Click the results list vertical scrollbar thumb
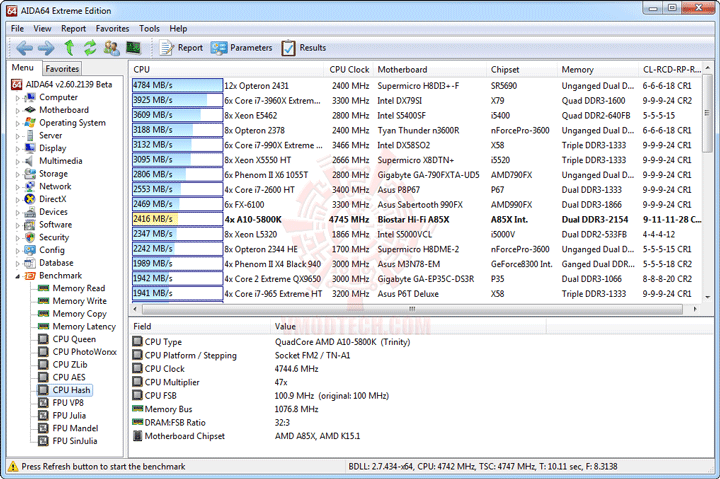The width and height of the screenshot is (720, 479). [x=708, y=114]
